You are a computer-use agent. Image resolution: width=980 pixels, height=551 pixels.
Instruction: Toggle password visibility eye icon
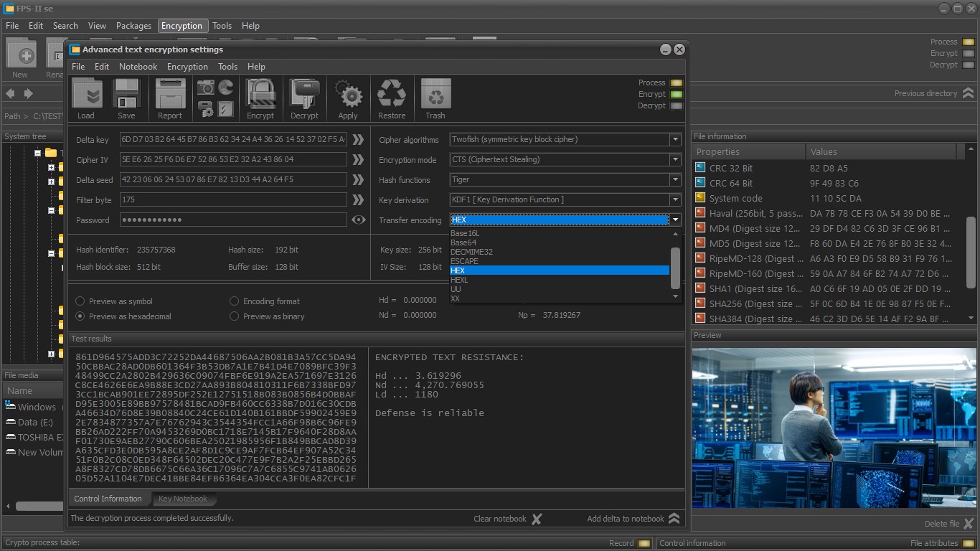(359, 220)
